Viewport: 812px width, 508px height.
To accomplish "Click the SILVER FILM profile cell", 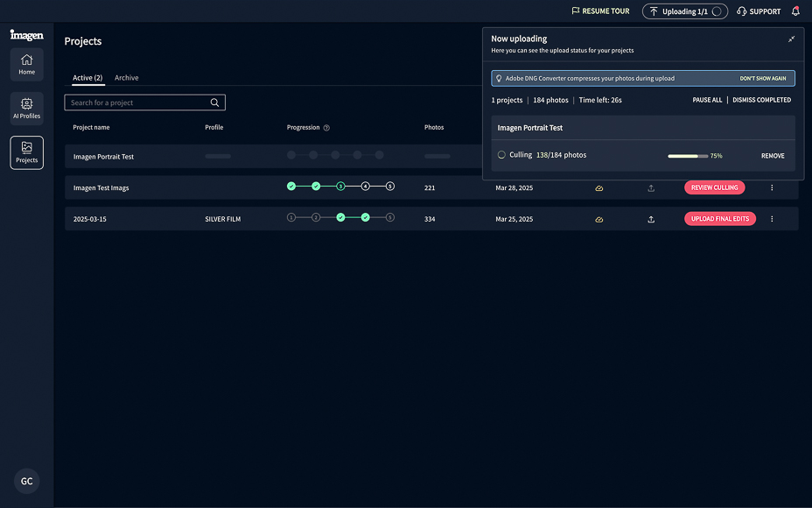I will (222, 219).
